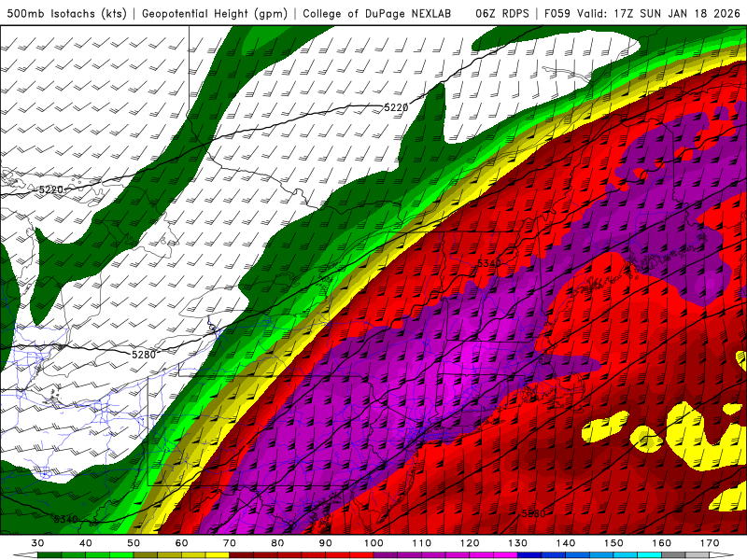Click the 160 value on the color scale
The height and width of the screenshot is (560, 747).
(x=662, y=543)
